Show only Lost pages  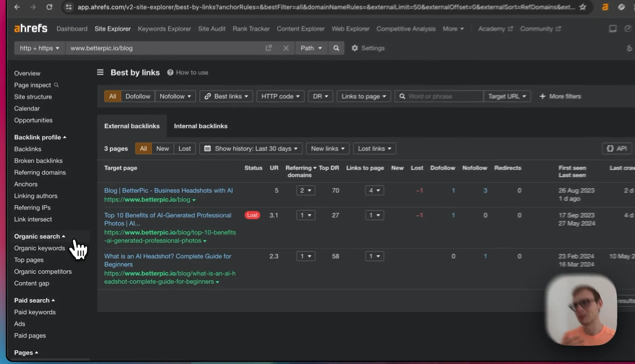pyautogui.click(x=184, y=148)
